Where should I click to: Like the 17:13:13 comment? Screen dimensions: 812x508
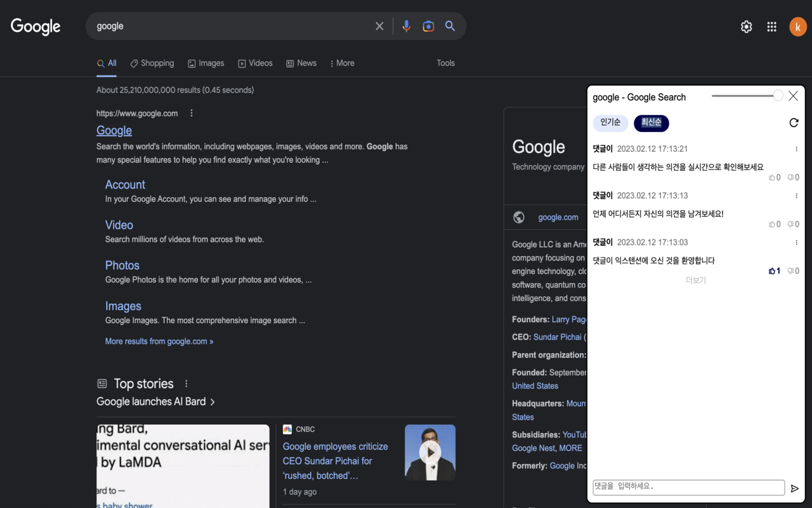click(x=775, y=224)
